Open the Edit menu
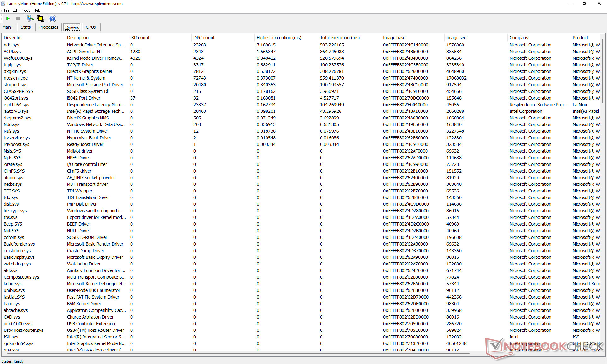The width and height of the screenshot is (607, 364). pos(15,10)
